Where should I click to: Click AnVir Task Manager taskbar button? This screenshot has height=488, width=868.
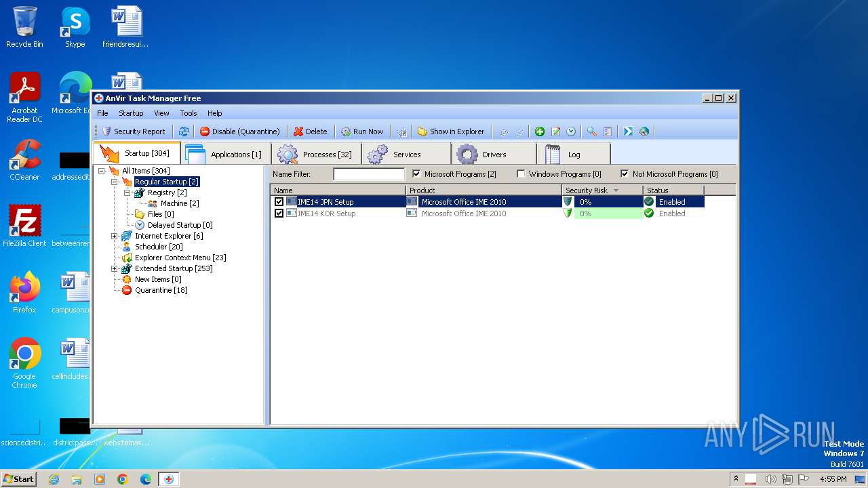[x=169, y=479]
